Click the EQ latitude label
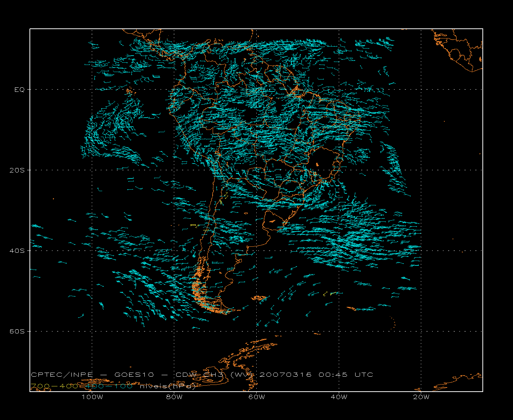The width and height of the screenshot is (513, 420). 19,90
